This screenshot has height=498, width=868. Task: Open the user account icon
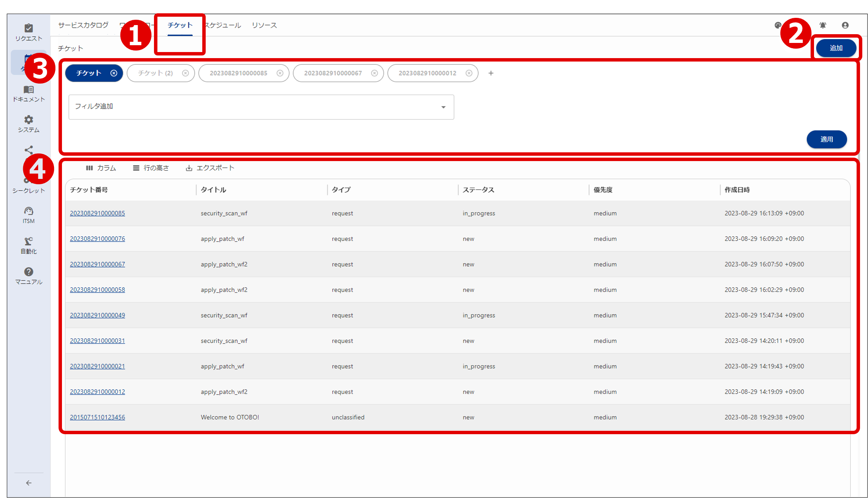pyautogui.click(x=845, y=25)
